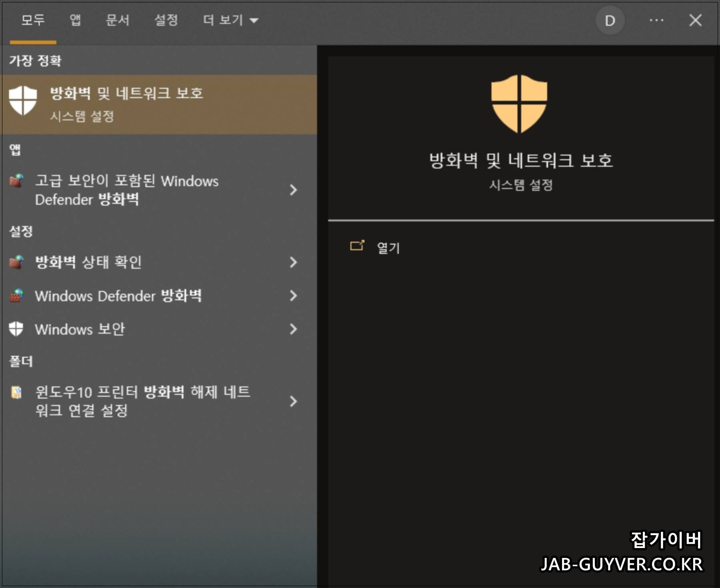Click the red firewall icon beside Windows Defender 방화벽
Viewport: 720px width, 588px height.
(x=17, y=296)
